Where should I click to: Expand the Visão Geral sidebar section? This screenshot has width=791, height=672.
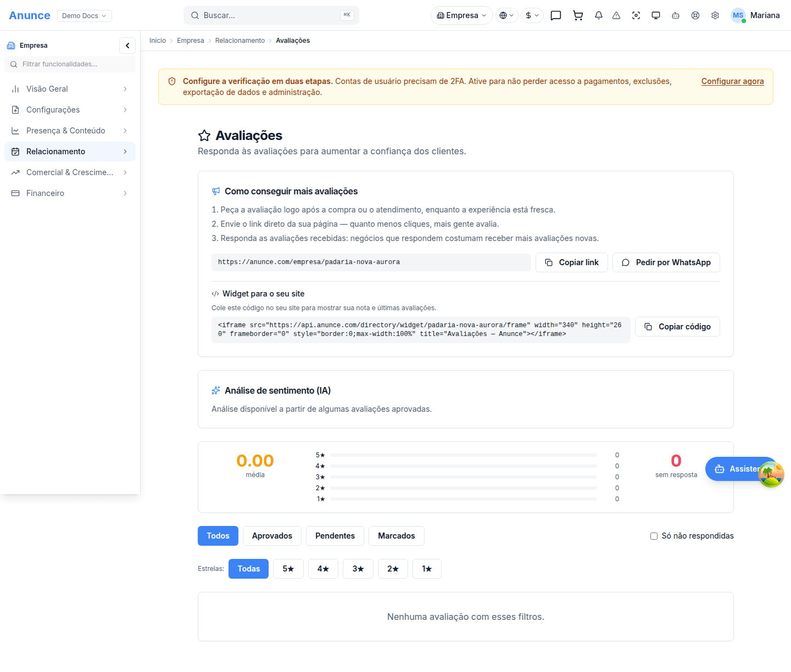coord(70,89)
